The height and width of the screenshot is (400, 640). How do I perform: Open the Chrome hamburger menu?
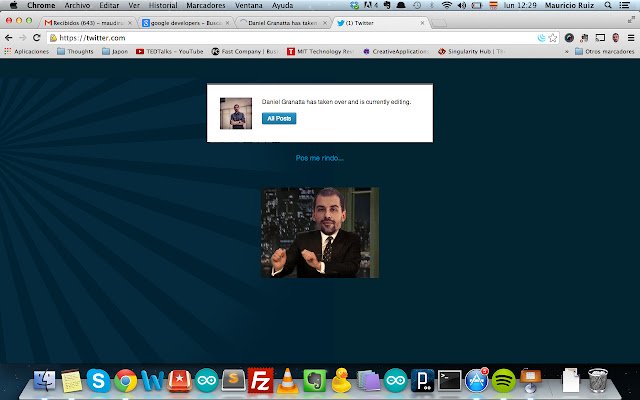(x=631, y=38)
